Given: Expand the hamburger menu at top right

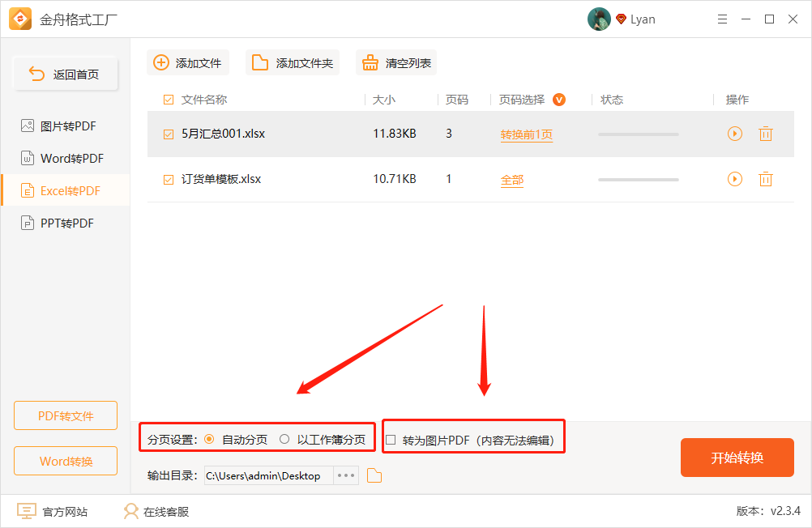Looking at the screenshot, I should click(722, 19).
